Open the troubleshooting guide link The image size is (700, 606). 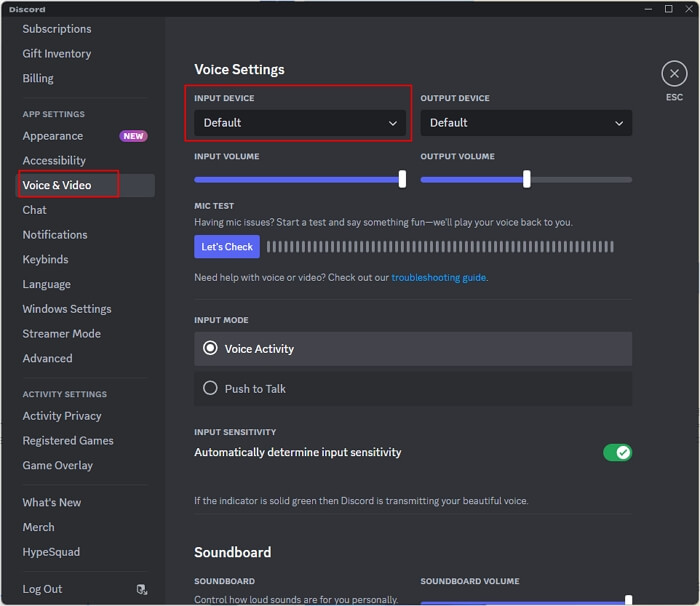point(438,277)
